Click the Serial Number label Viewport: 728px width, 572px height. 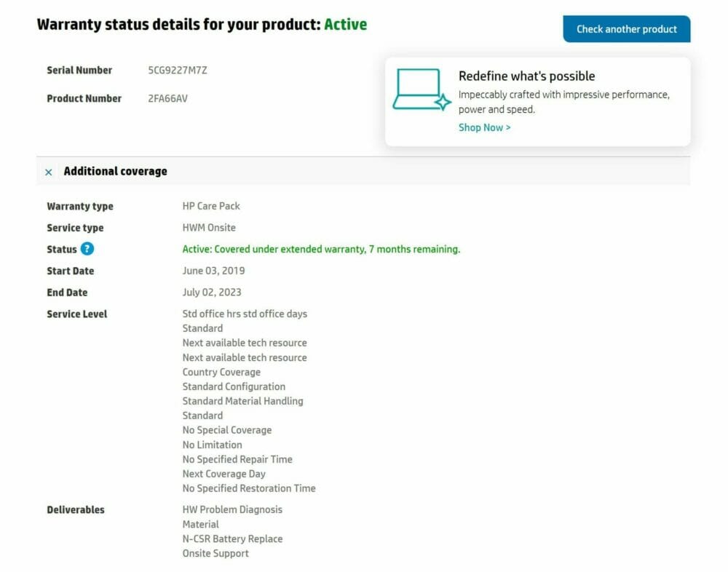(x=79, y=70)
